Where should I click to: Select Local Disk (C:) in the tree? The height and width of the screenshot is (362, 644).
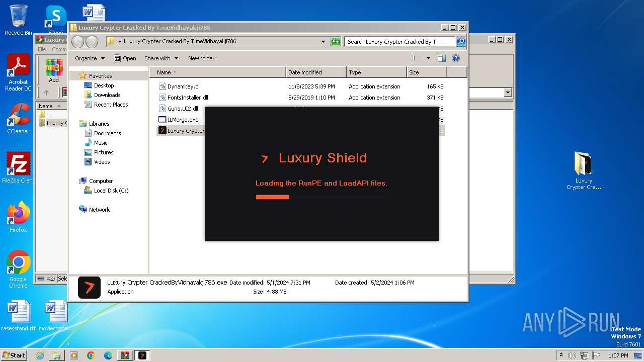(x=111, y=191)
